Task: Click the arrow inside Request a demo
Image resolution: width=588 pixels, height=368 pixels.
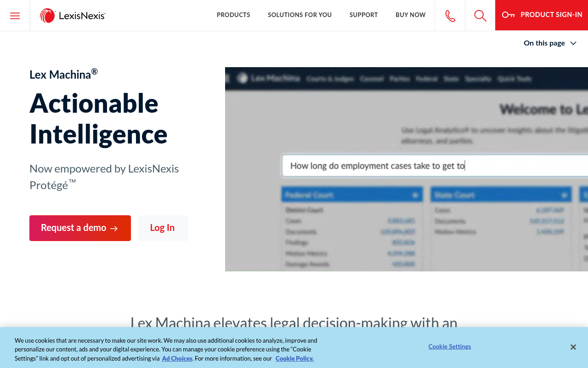Action: [x=114, y=228]
